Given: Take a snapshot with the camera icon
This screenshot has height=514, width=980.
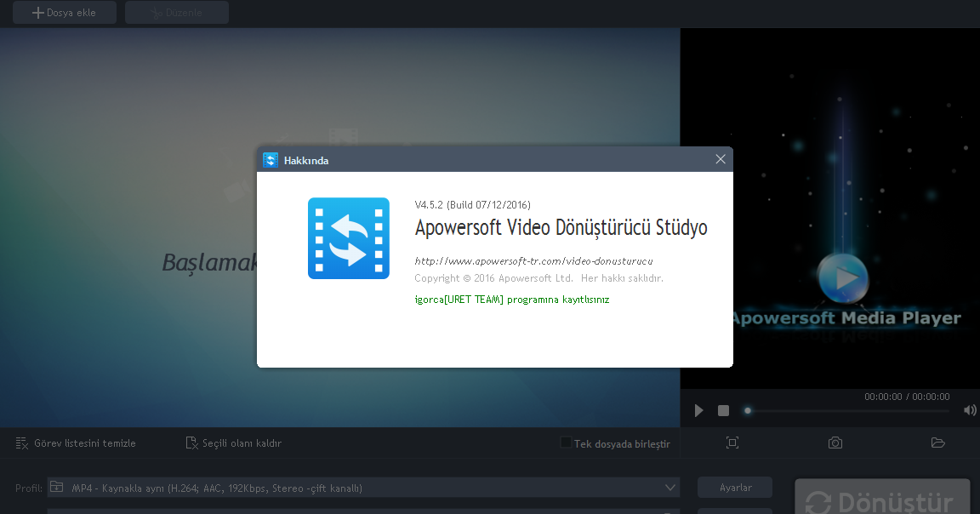Looking at the screenshot, I should click(835, 443).
